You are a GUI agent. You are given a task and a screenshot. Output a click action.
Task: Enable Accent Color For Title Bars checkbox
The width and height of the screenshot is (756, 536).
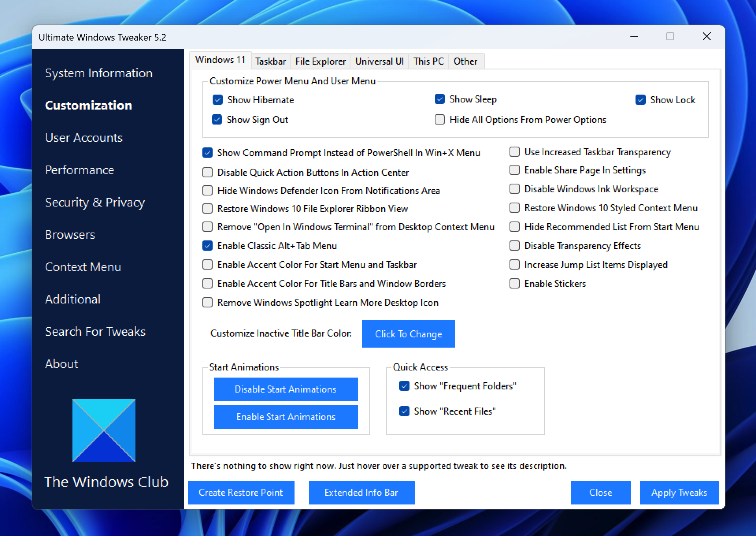(x=208, y=283)
